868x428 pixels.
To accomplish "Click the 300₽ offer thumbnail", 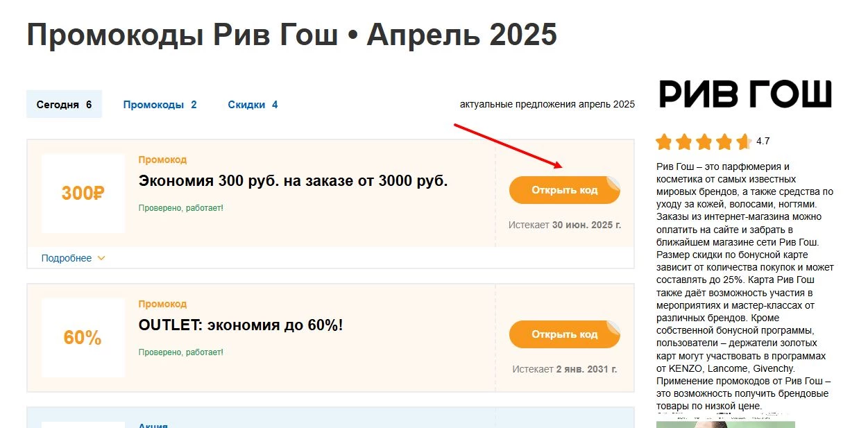I will click(83, 194).
